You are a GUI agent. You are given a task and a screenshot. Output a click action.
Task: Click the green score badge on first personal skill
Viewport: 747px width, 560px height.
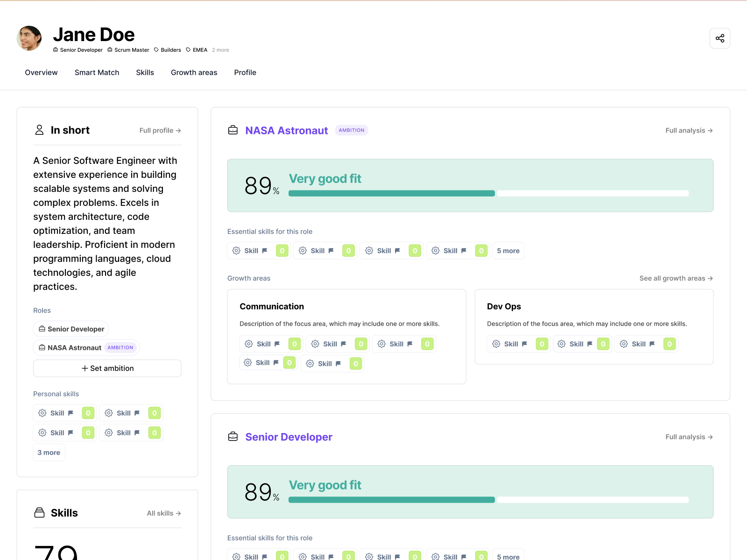[x=88, y=413]
